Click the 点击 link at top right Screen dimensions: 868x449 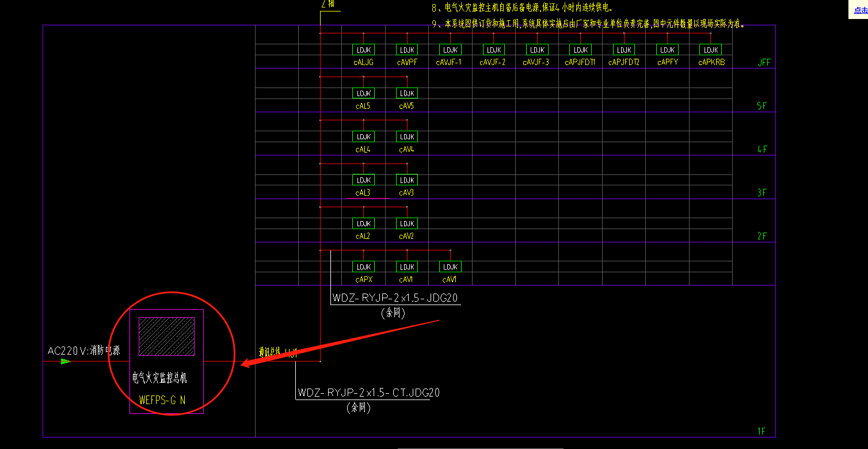pos(861,10)
